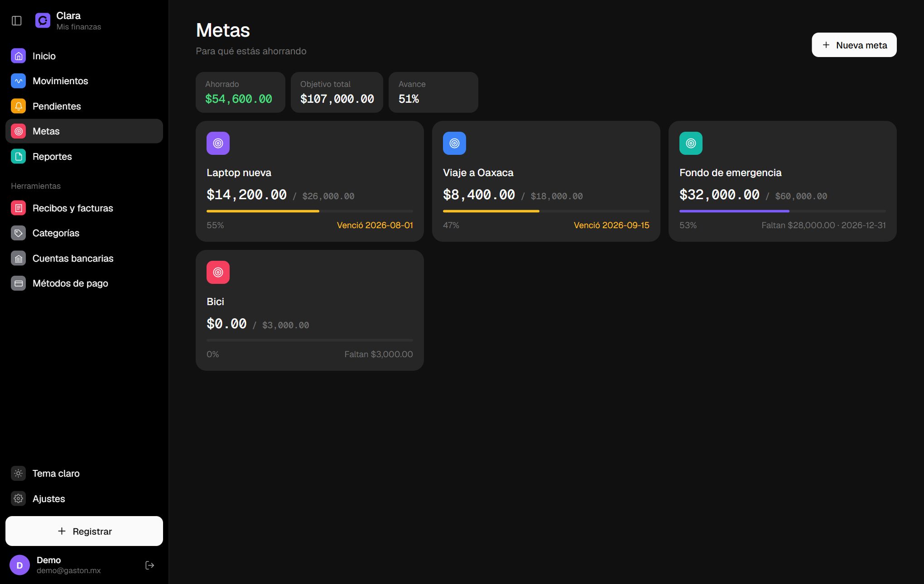Viewport: 924px width, 584px height.
Task: Click the Objetivo total $107,000.00 value
Action: (337, 99)
